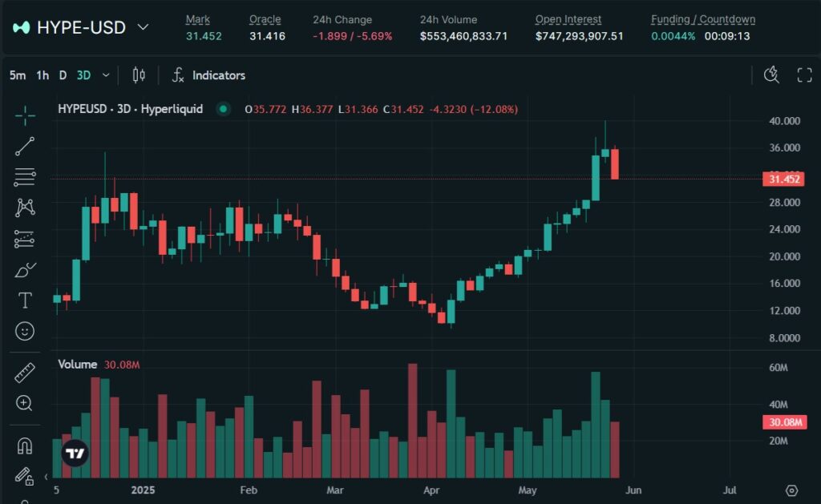Select the ruler measure tool
Image resolution: width=821 pixels, height=504 pixels.
tap(25, 373)
